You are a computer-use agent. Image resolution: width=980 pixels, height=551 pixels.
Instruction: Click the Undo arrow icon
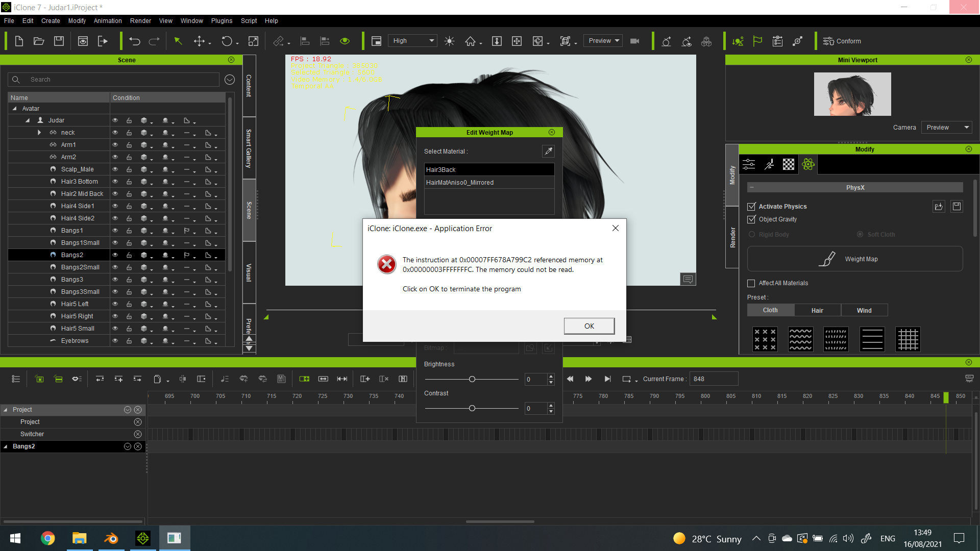click(135, 41)
